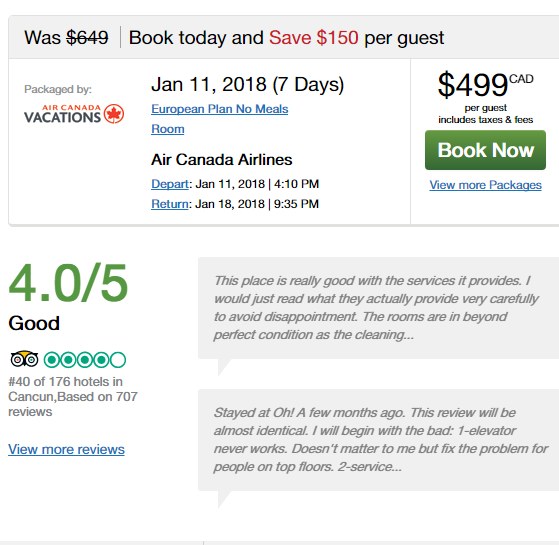Click the $499 CAD price

[485, 84]
